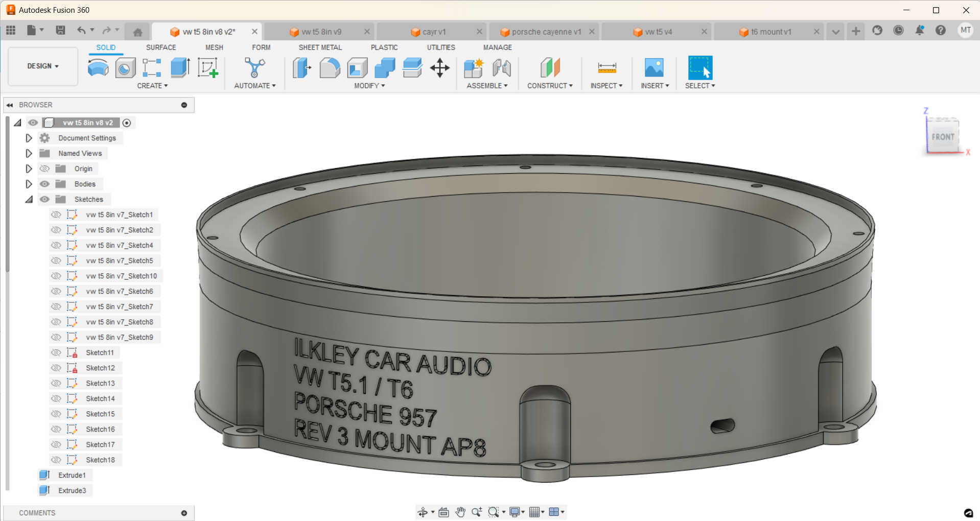Image resolution: width=980 pixels, height=521 pixels.
Task: Click the Select tool icon
Action: [700, 67]
